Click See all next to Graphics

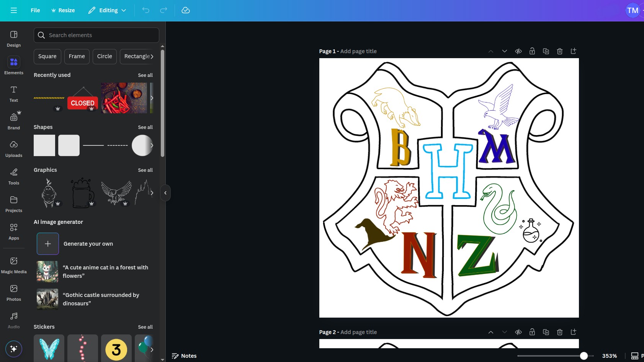click(x=145, y=170)
